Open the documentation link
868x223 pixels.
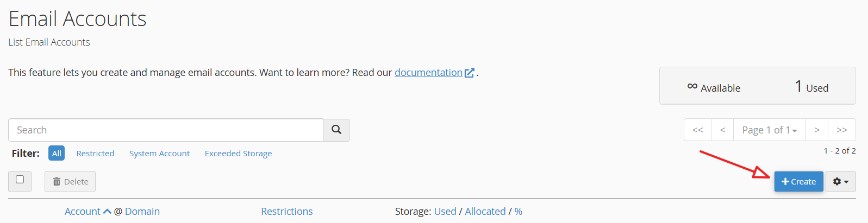point(428,73)
